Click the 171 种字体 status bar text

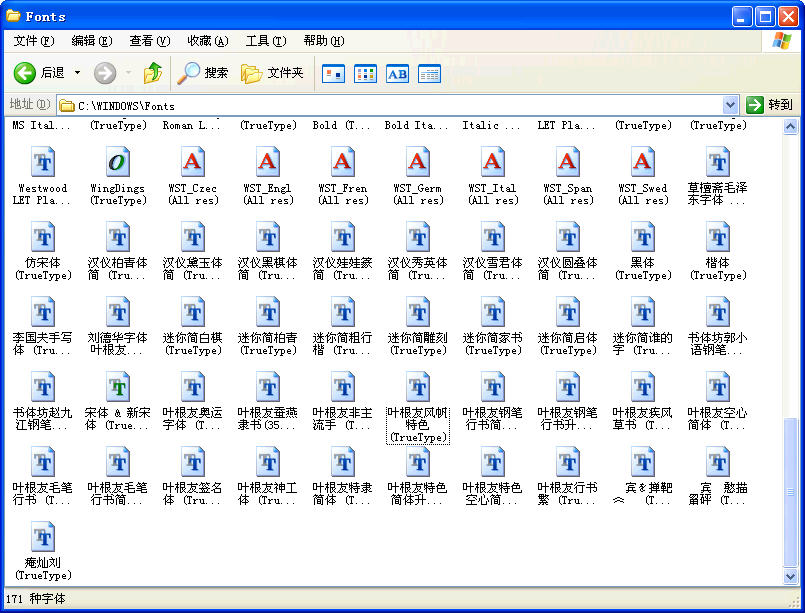(36, 599)
